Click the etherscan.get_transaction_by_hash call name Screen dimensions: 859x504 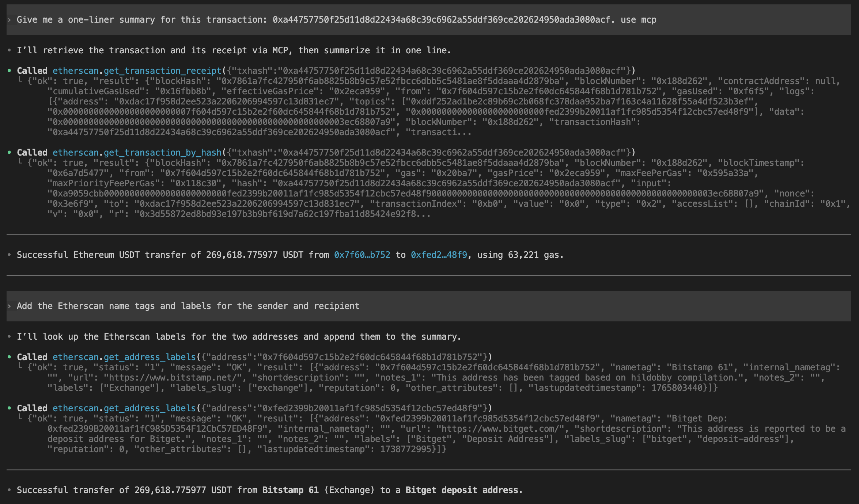137,153
